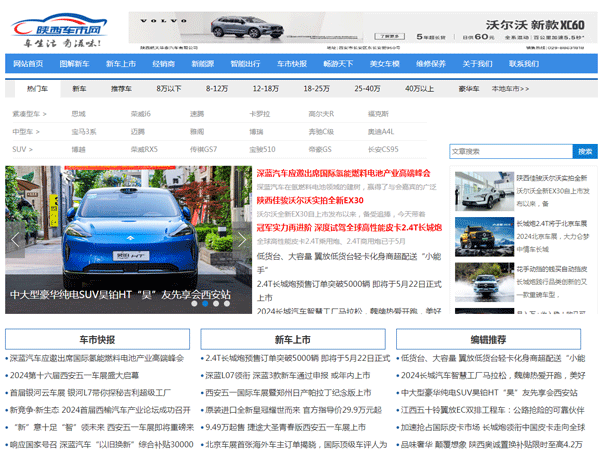Viewport: 600px width, 449px height.
Task: Open the 新车上市 section header box
Action: coord(293,339)
